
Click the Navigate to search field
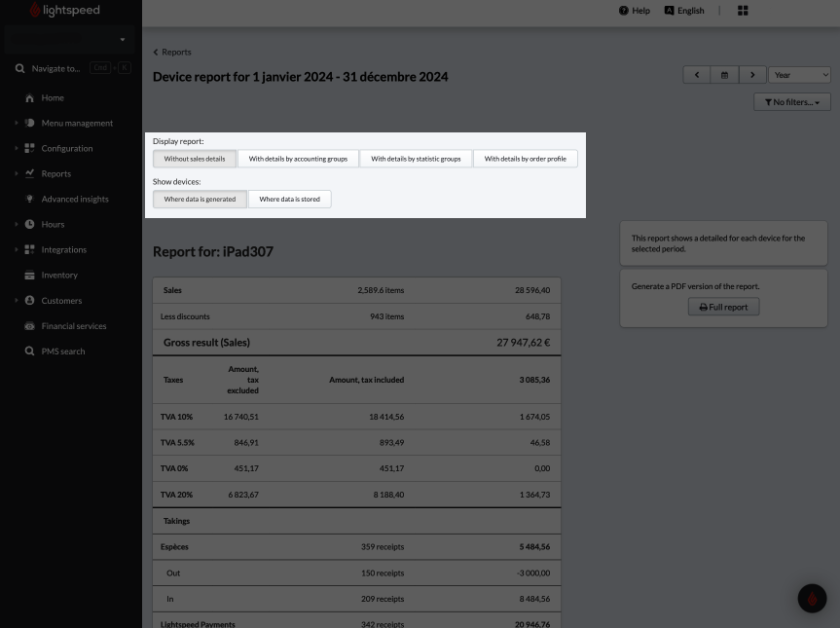click(x=73, y=68)
